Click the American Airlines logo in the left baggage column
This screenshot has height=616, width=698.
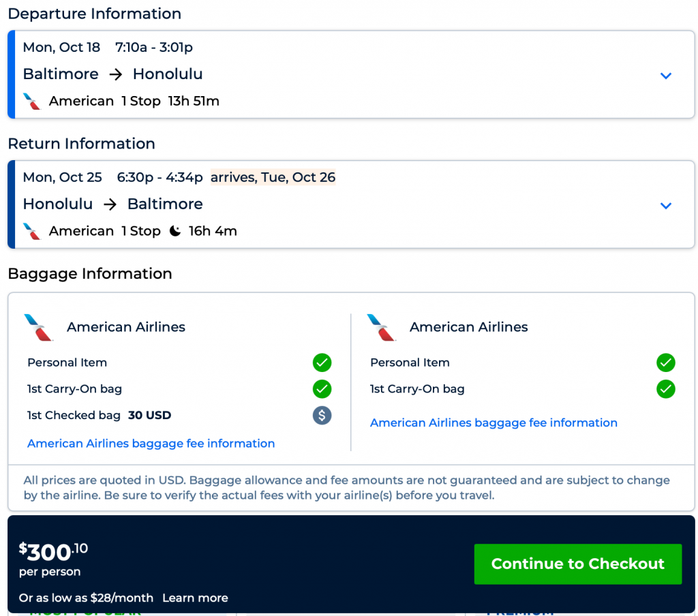(x=39, y=328)
